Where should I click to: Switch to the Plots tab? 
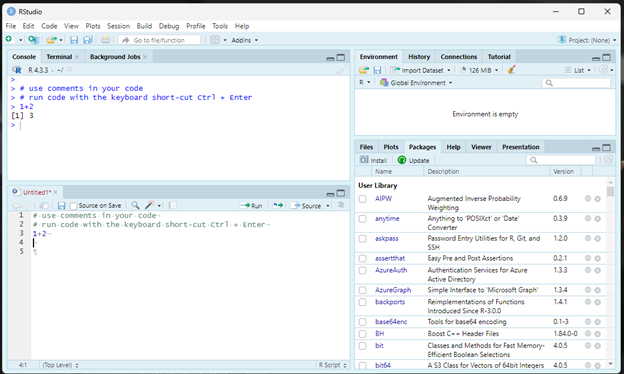click(390, 147)
